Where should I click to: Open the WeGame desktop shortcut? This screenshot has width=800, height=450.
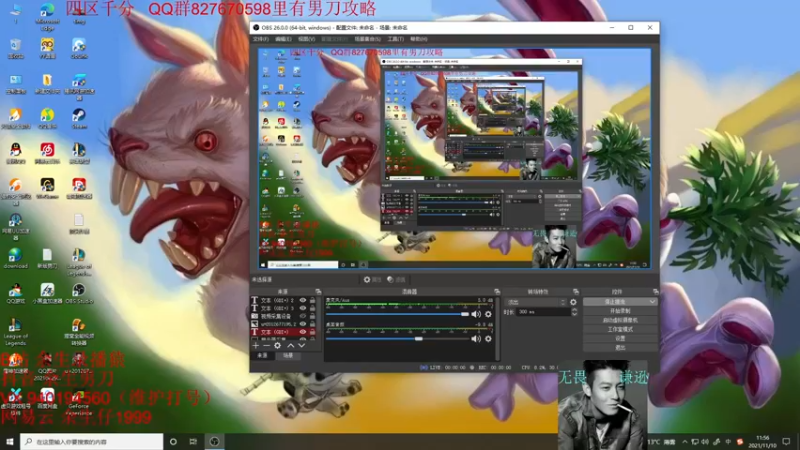[x=47, y=188]
